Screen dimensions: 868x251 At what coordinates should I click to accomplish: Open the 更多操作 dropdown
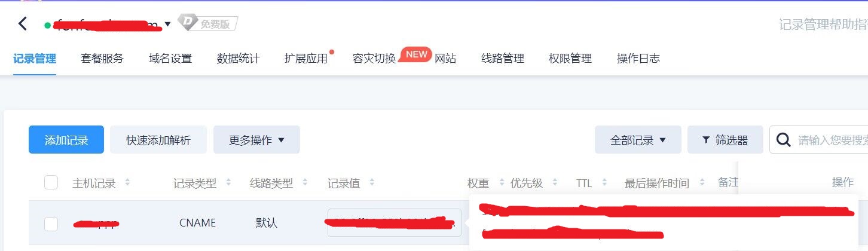tap(256, 140)
